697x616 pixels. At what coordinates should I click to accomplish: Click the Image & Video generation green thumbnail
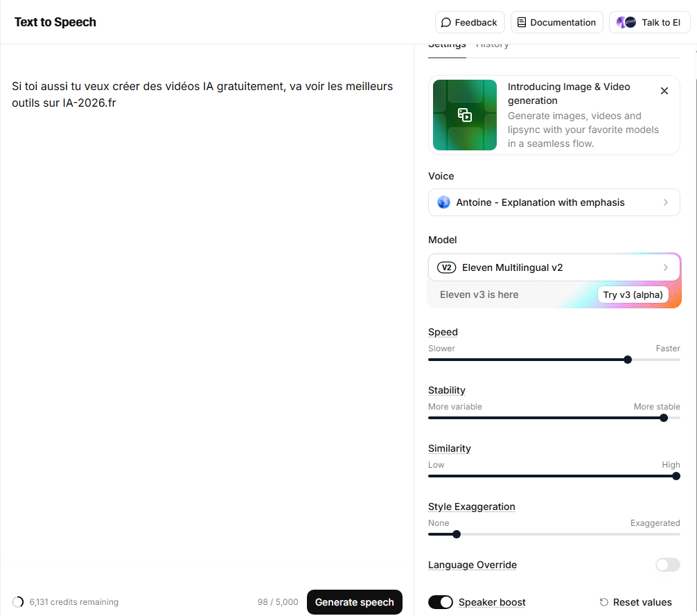(464, 115)
